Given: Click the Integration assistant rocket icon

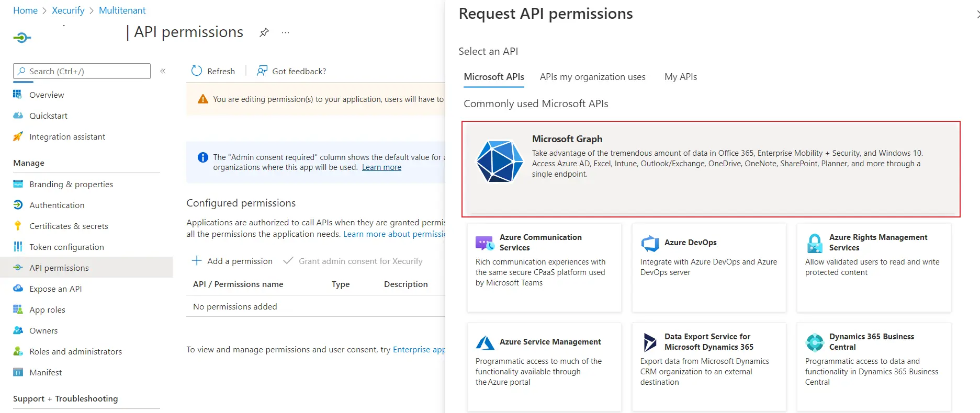Looking at the screenshot, I should [x=18, y=136].
